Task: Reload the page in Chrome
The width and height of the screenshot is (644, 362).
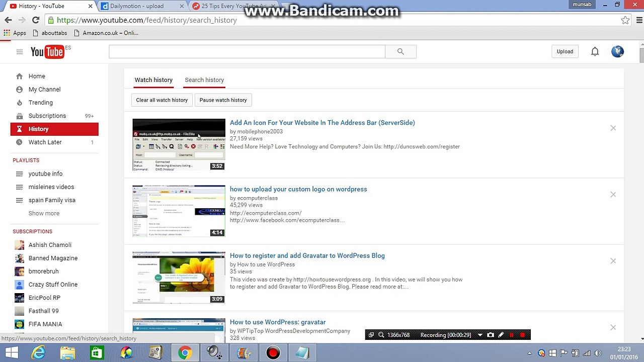Action: click(x=35, y=20)
